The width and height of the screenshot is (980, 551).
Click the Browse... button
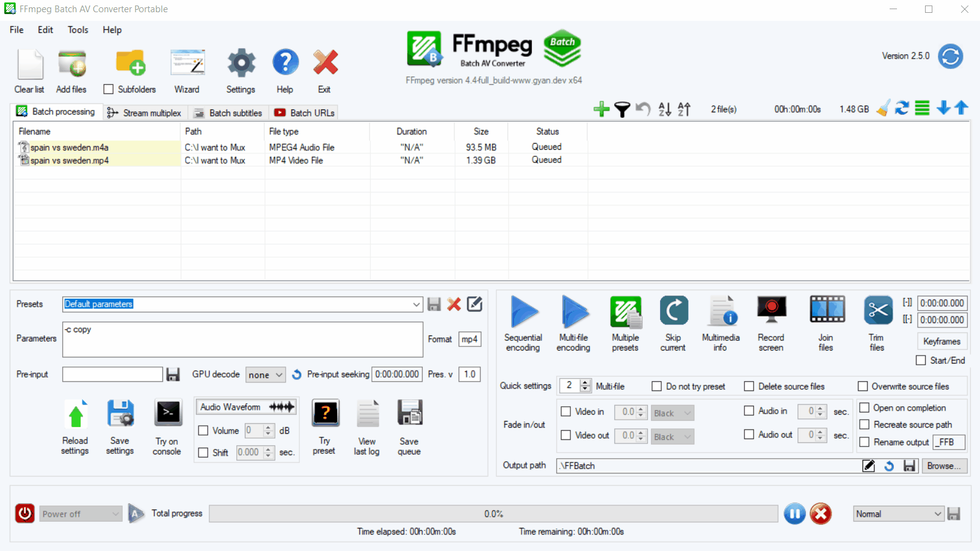(943, 466)
